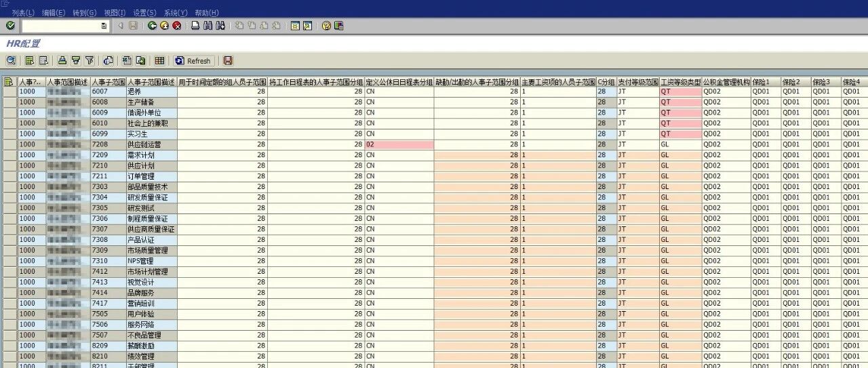
Task: Click the cell 7303
Action: [x=108, y=187]
